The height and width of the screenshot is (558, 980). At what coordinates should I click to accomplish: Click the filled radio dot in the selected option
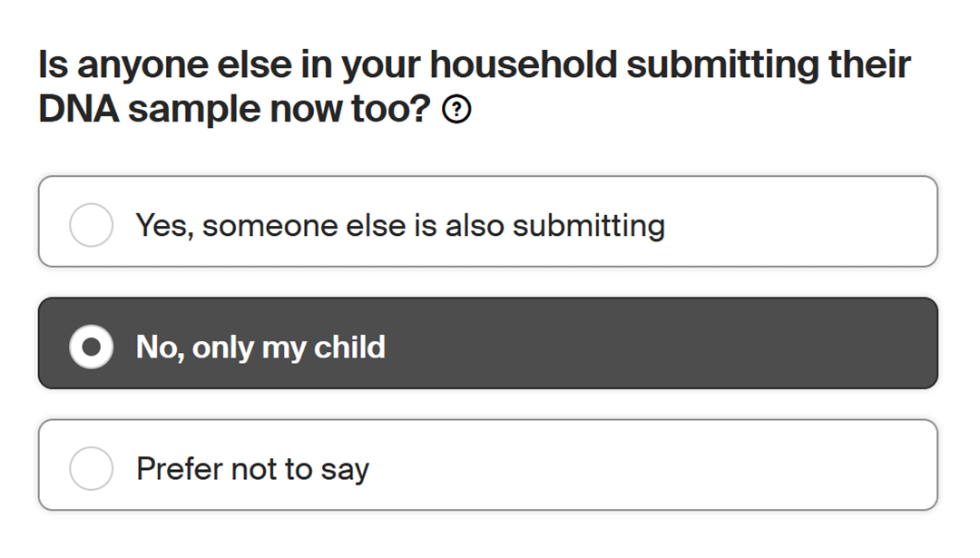pos(92,347)
